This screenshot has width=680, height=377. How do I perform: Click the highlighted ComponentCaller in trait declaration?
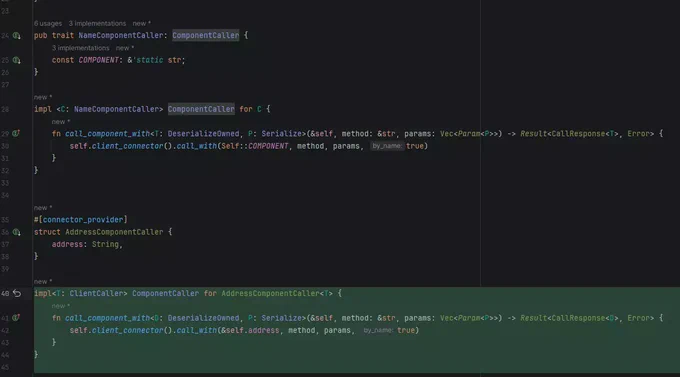click(206, 36)
